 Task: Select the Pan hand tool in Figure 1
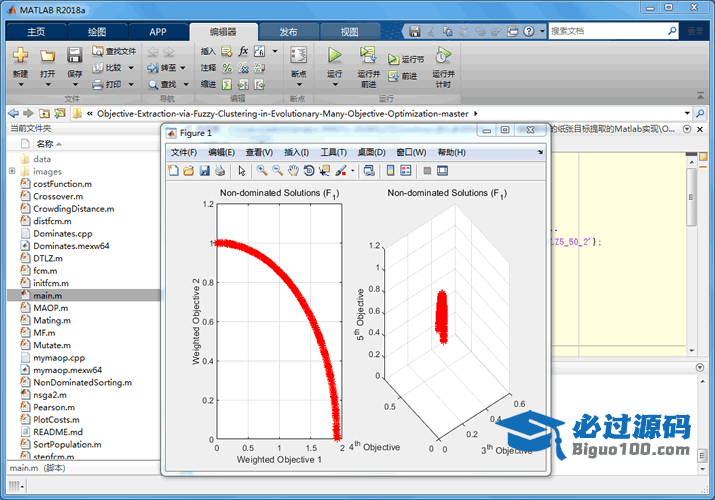pos(293,171)
